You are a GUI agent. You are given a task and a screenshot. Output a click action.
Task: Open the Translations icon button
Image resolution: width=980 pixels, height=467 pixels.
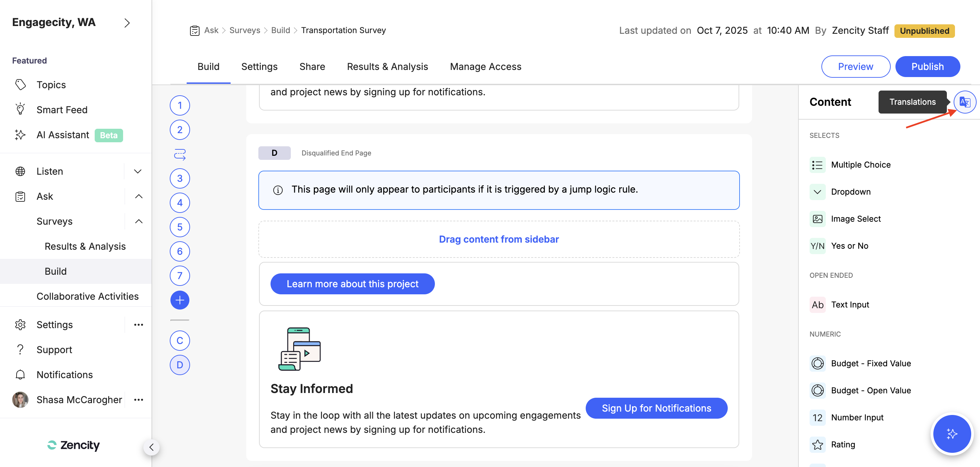(964, 102)
